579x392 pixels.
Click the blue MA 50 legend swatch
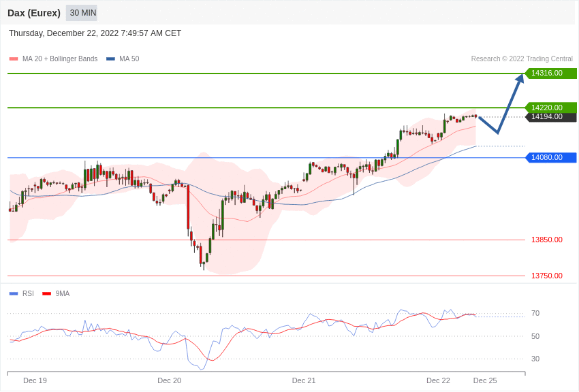(x=110, y=59)
